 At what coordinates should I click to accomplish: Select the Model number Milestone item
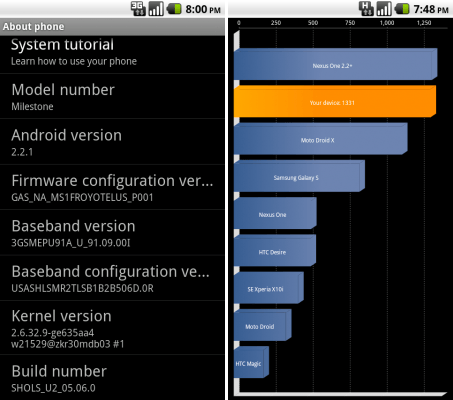(x=112, y=96)
